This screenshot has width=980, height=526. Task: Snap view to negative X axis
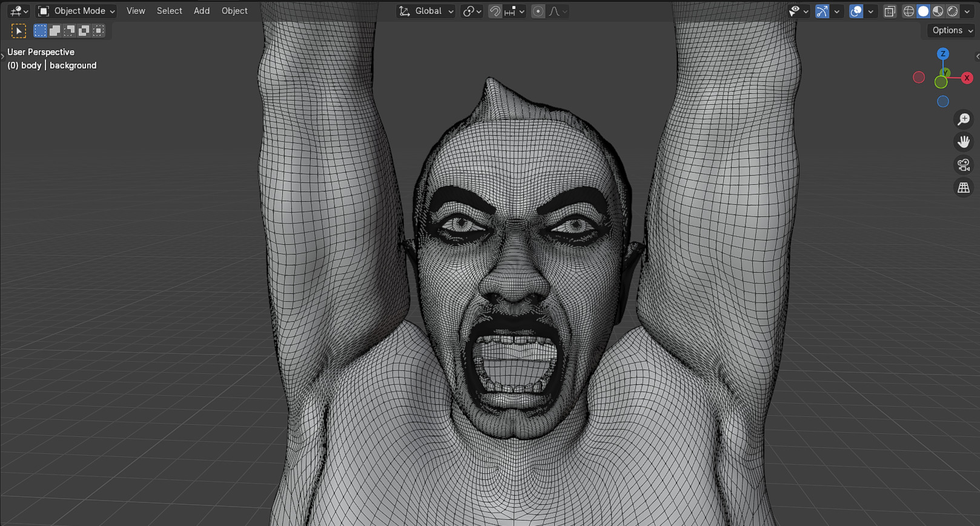coord(919,77)
